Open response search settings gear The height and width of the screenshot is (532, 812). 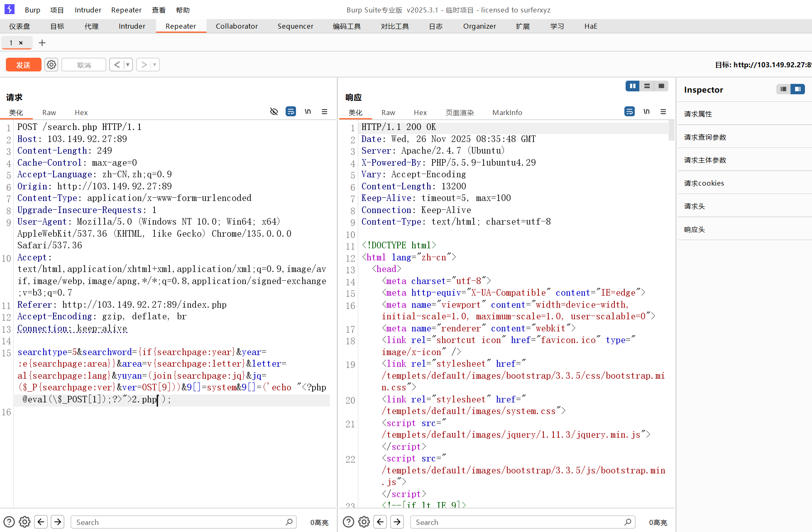[364, 522]
